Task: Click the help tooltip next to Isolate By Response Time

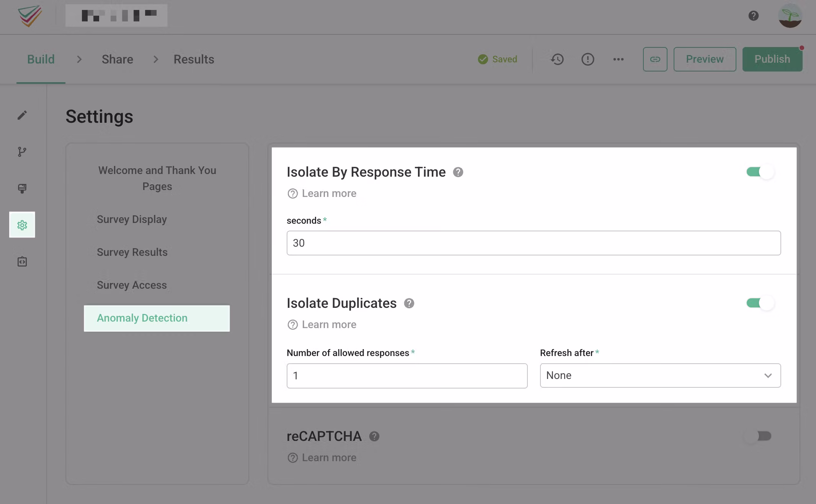Action: (458, 172)
